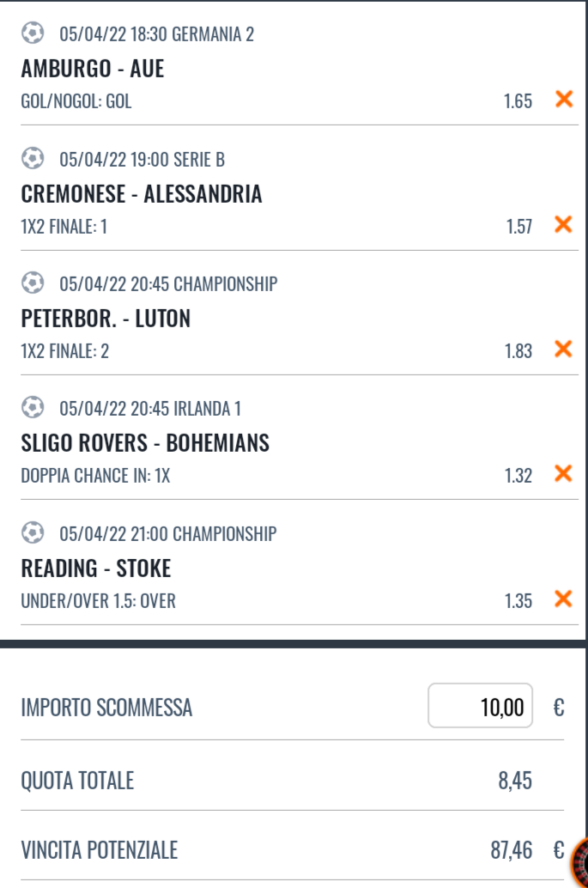Click the 1.65 odds for Gol
This screenshot has height=888, width=588.
coord(518,100)
